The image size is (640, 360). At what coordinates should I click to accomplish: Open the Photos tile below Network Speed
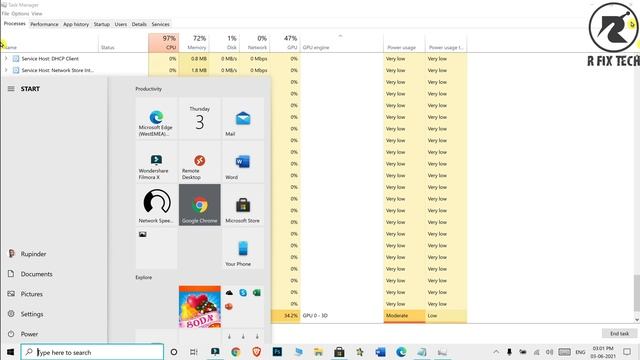pos(157,248)
